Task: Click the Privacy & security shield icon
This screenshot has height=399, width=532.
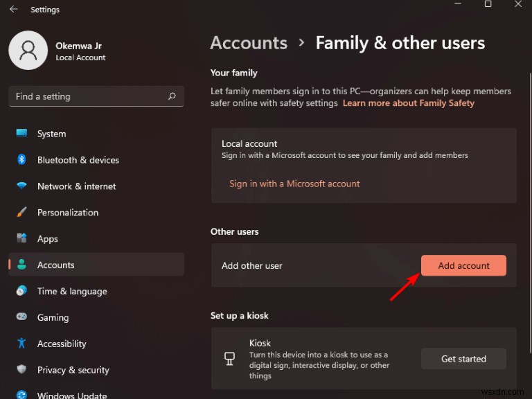Action: click(21, 369)
